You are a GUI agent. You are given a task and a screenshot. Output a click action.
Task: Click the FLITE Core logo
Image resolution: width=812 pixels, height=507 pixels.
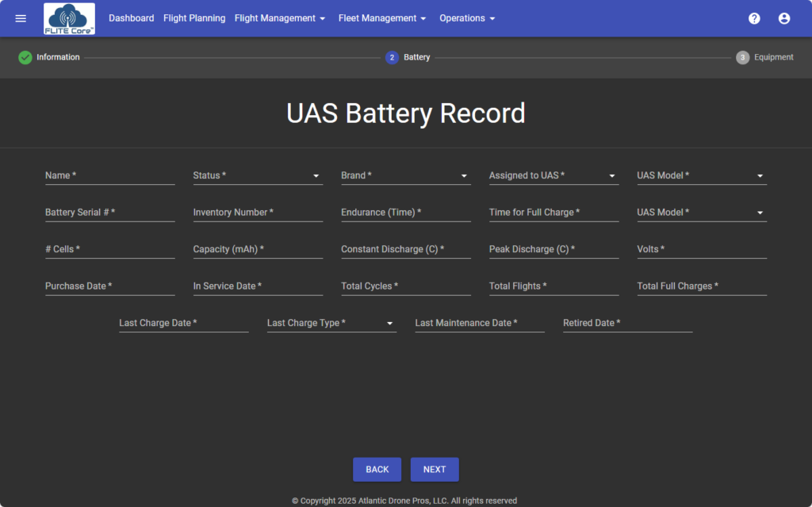coord(69,18)
